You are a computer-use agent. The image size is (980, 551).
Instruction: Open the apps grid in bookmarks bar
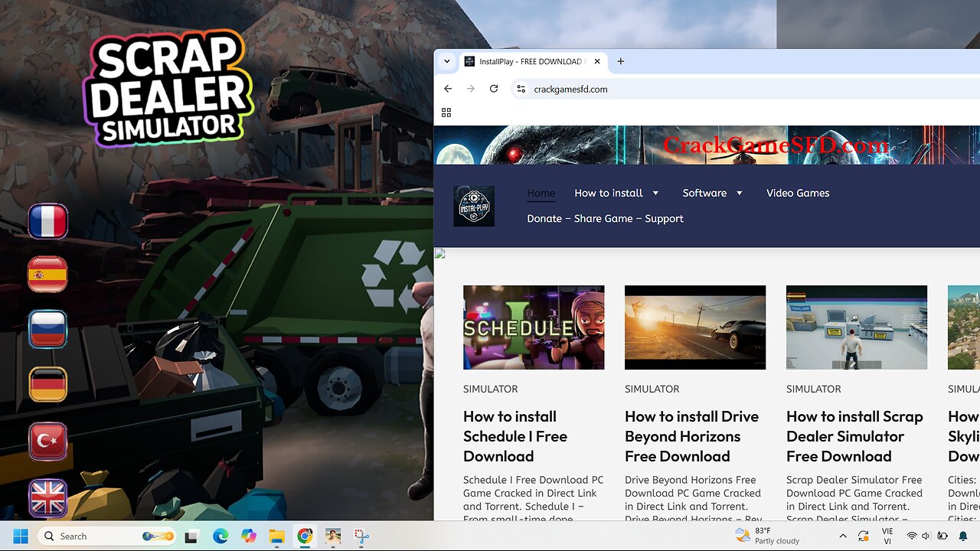[446, 112]
